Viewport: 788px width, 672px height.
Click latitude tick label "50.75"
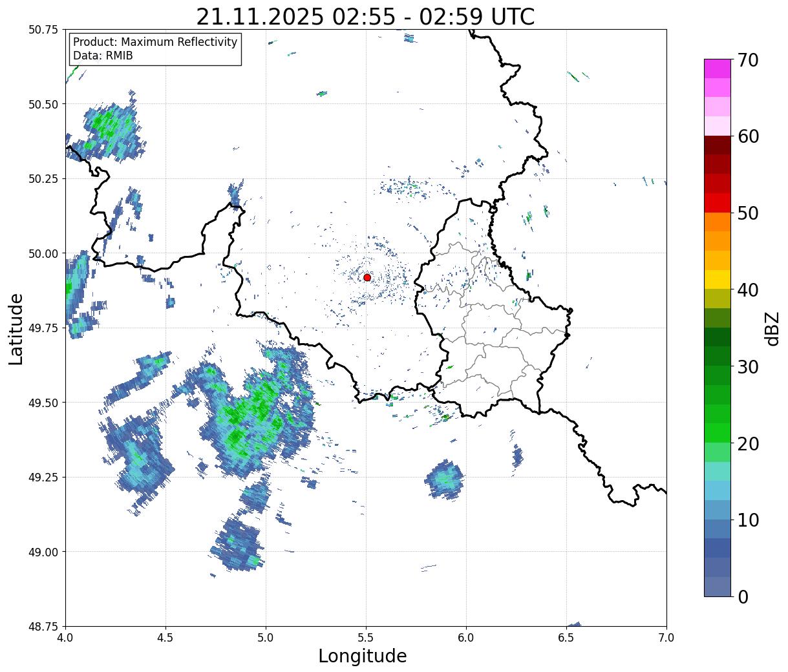coord(43,30)
